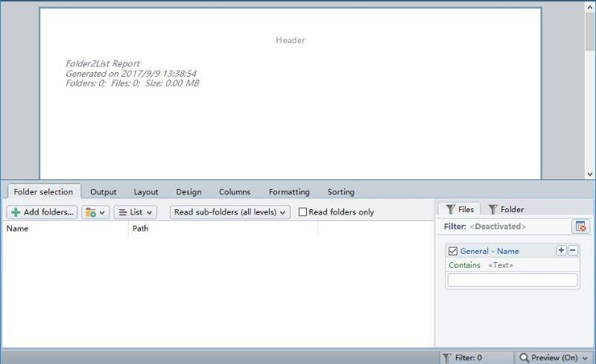596x364 pixels.
Task: Click the preview pane vertical scrollbar thumb
Action: point(590,31)
